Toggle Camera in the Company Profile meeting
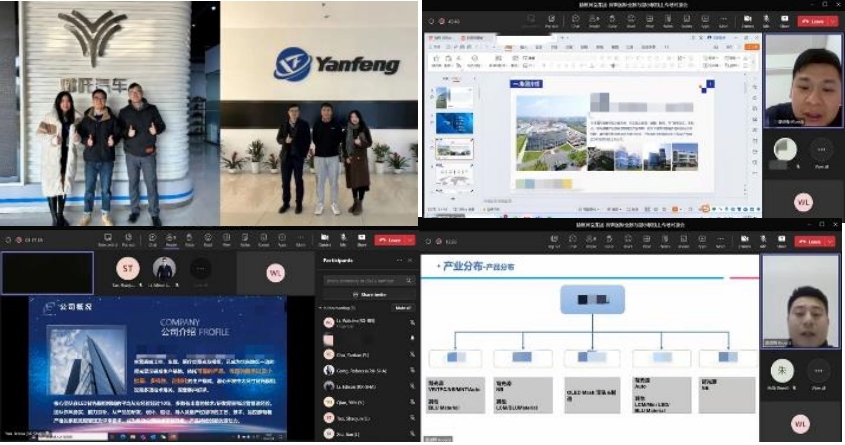845x445 pixels. 324,240
